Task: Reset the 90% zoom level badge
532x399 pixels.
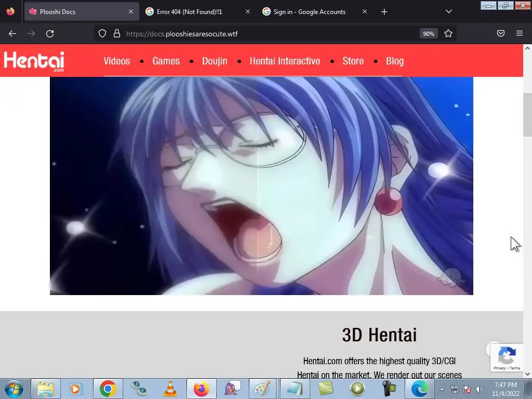Action: click(x=429, y=34)
